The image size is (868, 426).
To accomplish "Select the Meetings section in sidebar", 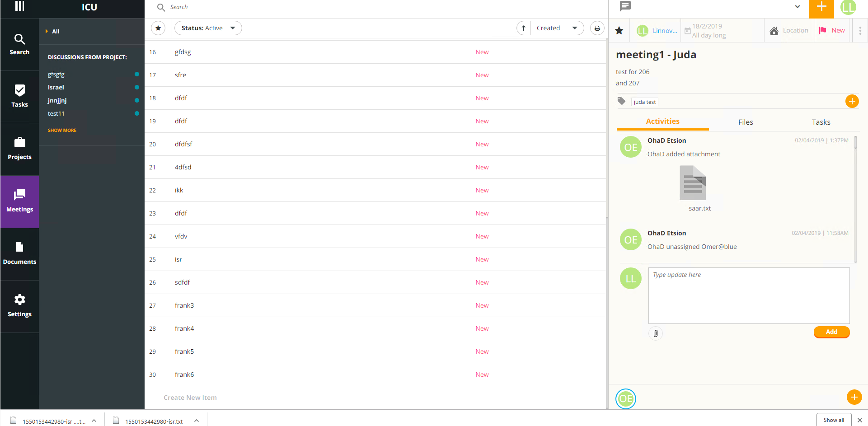I will pyautogui.click(x=19, y=201).
